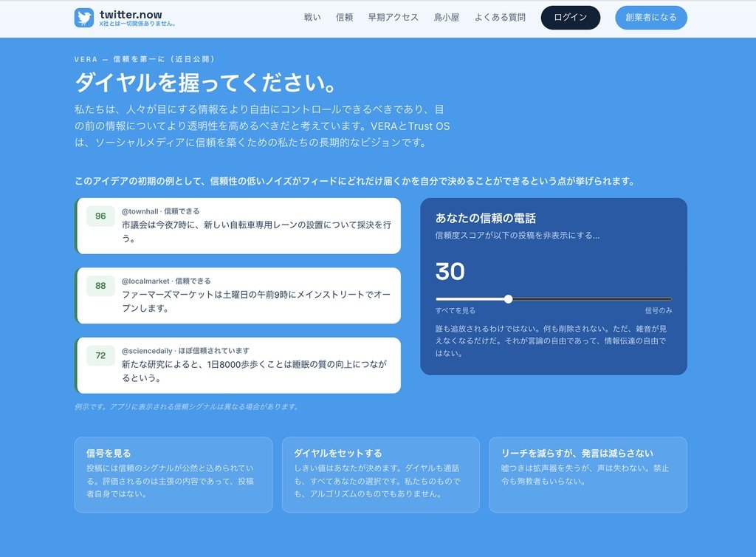
Task: Click the 例示です footnote under the posts
Action: coord(187,406)
